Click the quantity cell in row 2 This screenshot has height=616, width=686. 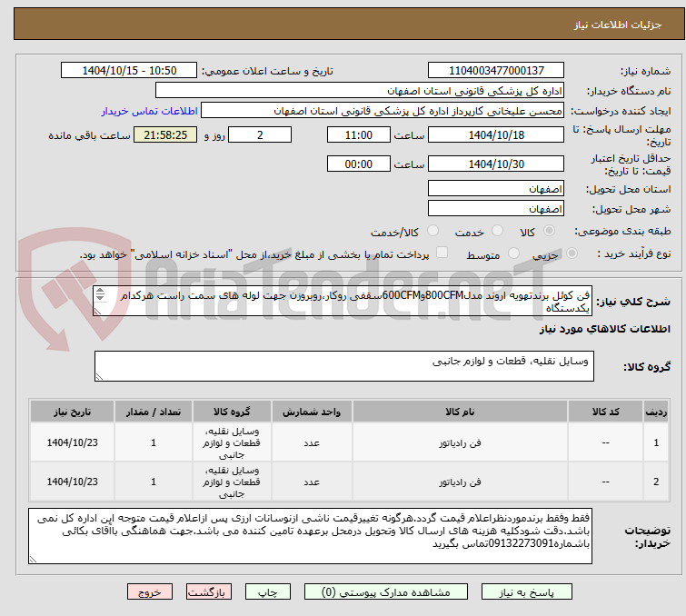[x=154, y=482]
